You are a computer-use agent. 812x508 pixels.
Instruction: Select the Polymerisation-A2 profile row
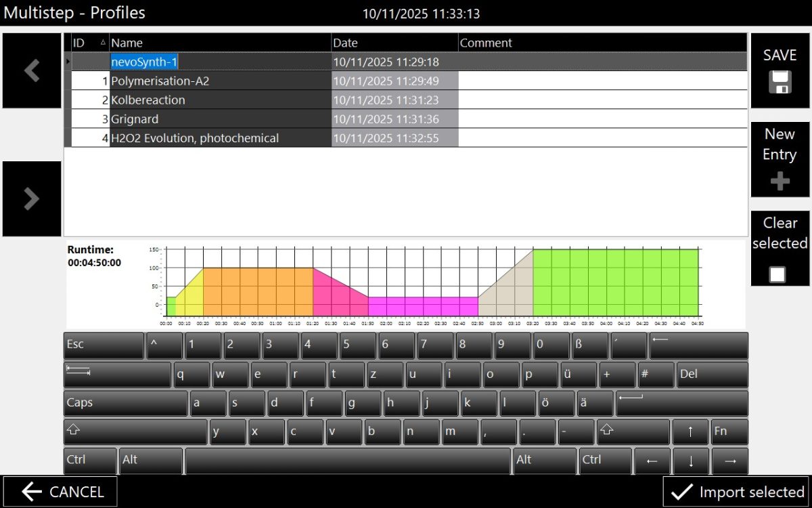click(220, 81)
